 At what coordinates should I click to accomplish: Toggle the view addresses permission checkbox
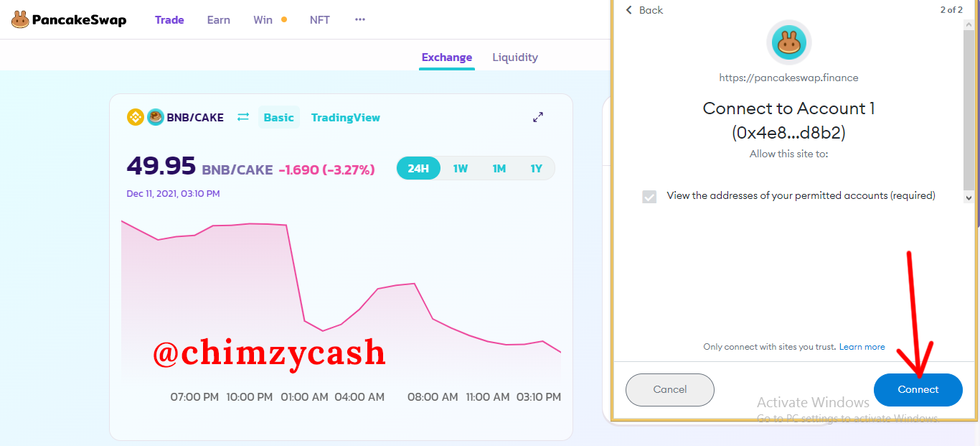click(x=649, y=196)
